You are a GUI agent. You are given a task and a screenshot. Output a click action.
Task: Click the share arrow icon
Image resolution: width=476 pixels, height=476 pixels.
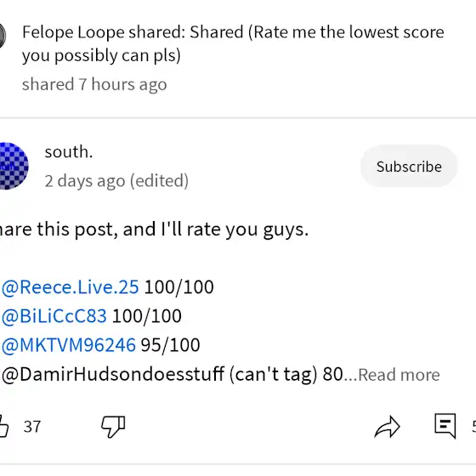[388, 427]
